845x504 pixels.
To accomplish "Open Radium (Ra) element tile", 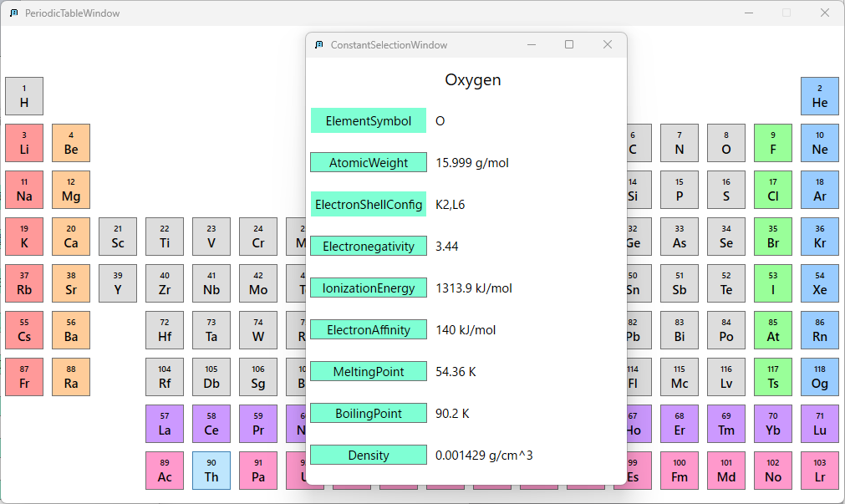I will pos(71,377).
